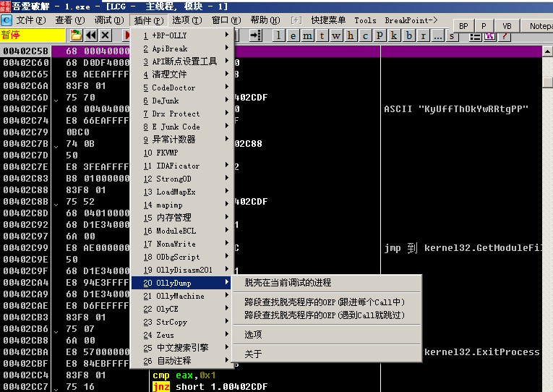Open the 快捷菜单 menu
553x392 pixels.
328,20
